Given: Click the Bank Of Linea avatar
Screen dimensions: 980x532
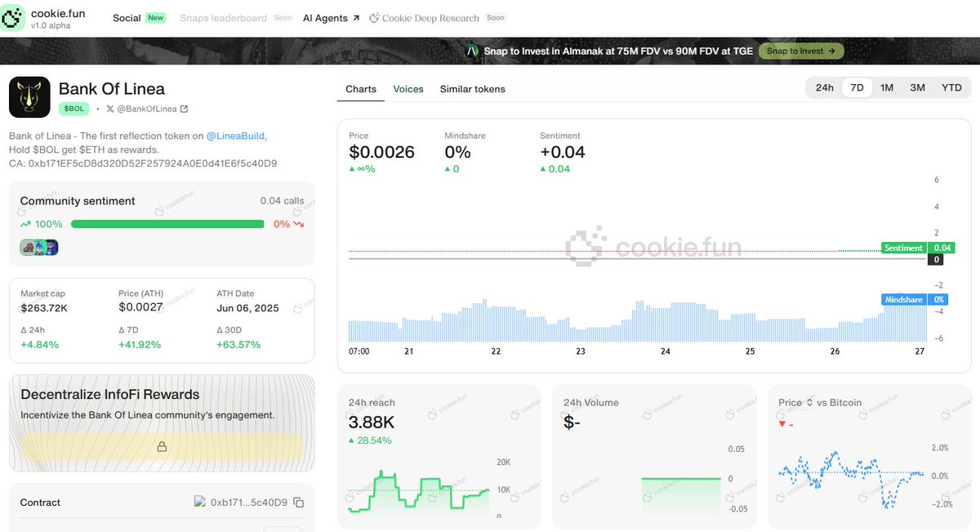Looking at the screenshot, I should click(29, 98).
